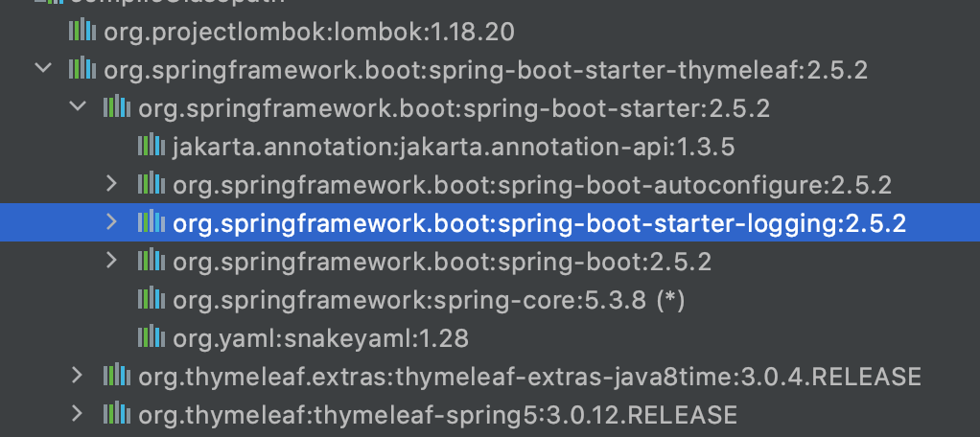Select spring-boot-starter-thymeleaf:2.5.2 label
The height and width of the screenshot is (437, 980).
point(485,71)
